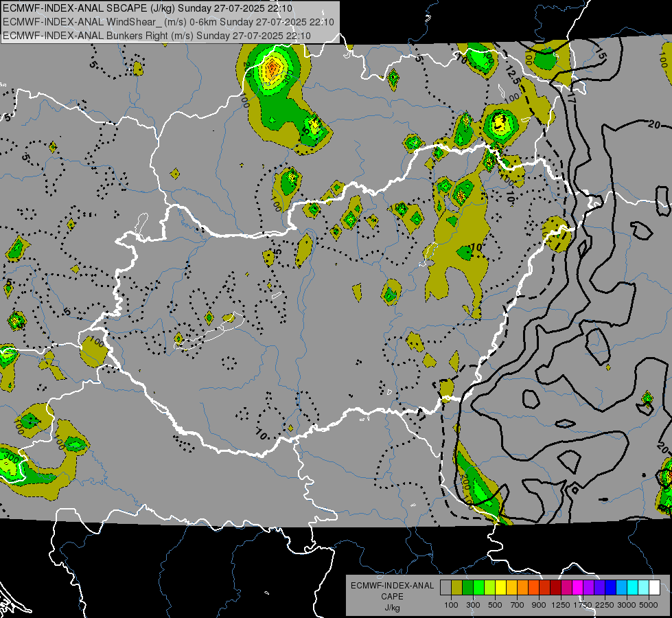Click the 500 legend scale label
This screenshot has height=618, width=672.
click(495, 605)
